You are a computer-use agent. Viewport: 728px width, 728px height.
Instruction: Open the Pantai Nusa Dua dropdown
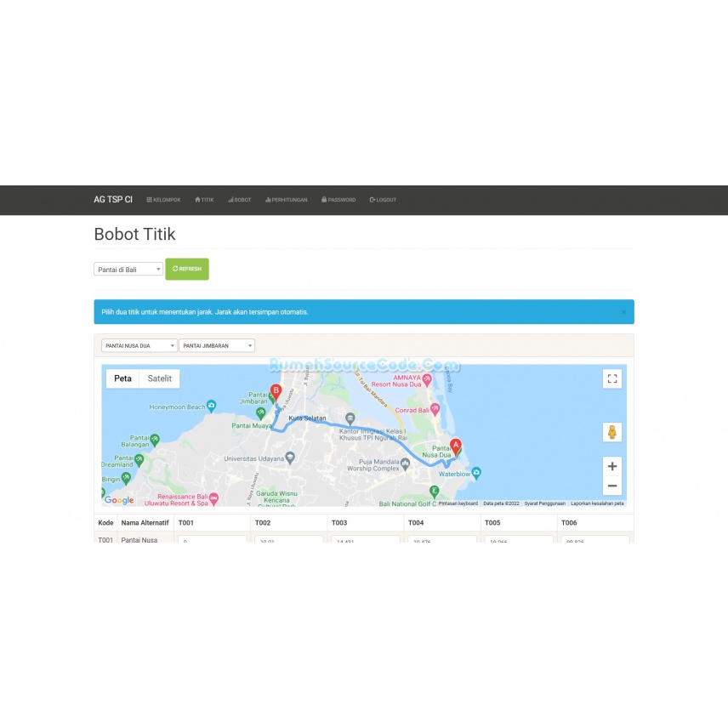(x=139, y=345)
